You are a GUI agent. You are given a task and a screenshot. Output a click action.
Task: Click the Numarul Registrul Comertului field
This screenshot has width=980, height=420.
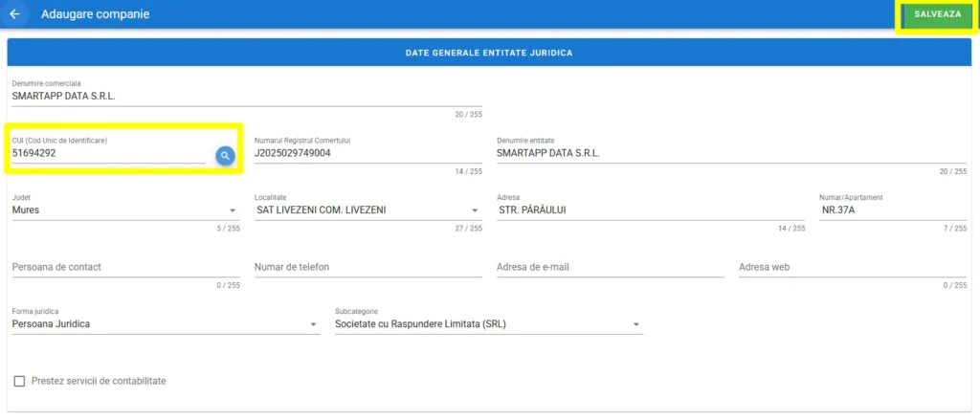[x=367, y=153]
